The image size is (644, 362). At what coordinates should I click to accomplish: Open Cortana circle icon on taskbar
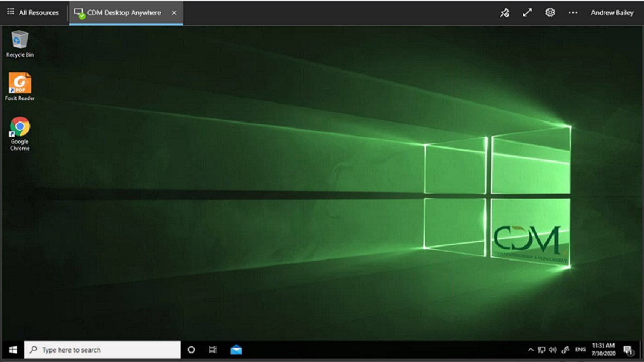click(191, 350)
